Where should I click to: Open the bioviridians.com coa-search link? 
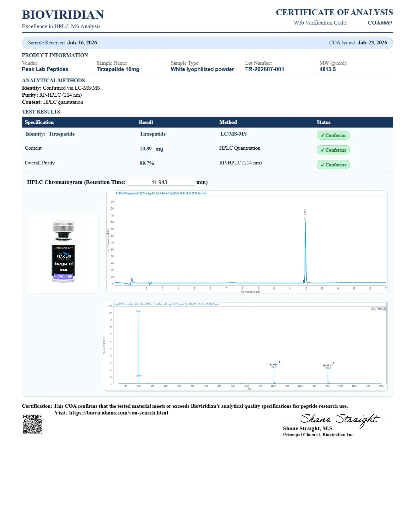119,413
